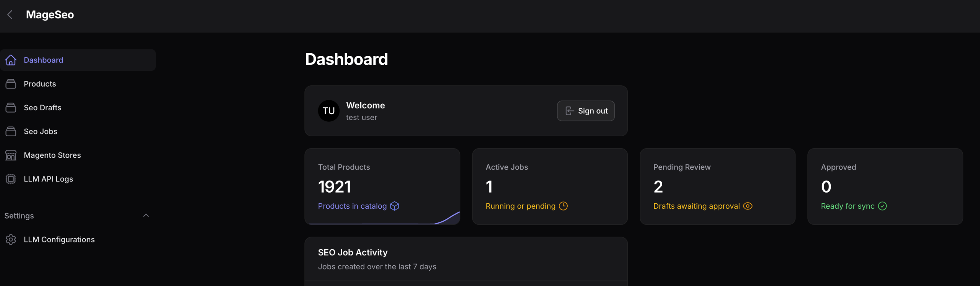This screenshot has height=286, width=980.
Task: Click the clock icon beside Running or pending
Action: (563, 206)
